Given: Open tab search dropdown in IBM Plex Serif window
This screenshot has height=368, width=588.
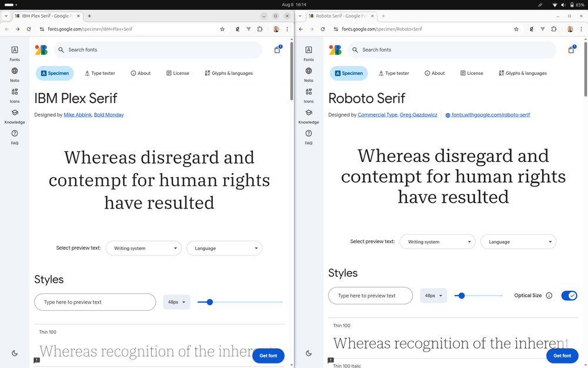Looking at the screenshot, I should pos(6,16).
